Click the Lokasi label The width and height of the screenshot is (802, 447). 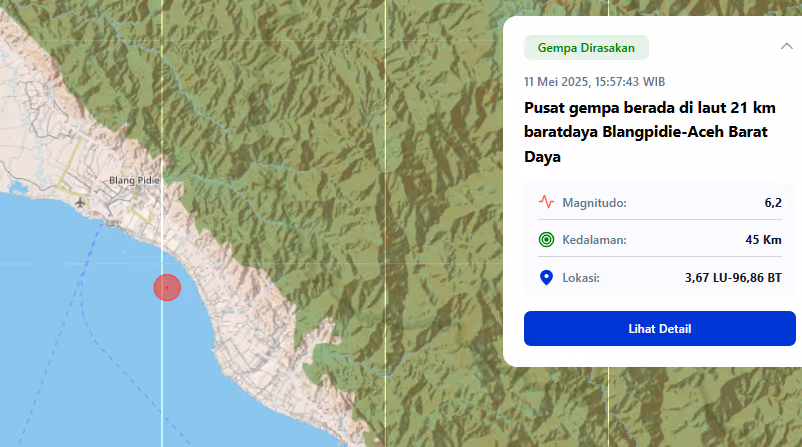click(x=581, y=278)
